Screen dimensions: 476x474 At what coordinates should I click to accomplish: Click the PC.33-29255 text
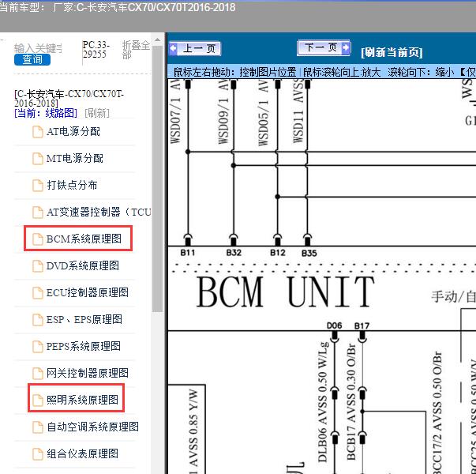click(x=96, y=50)
